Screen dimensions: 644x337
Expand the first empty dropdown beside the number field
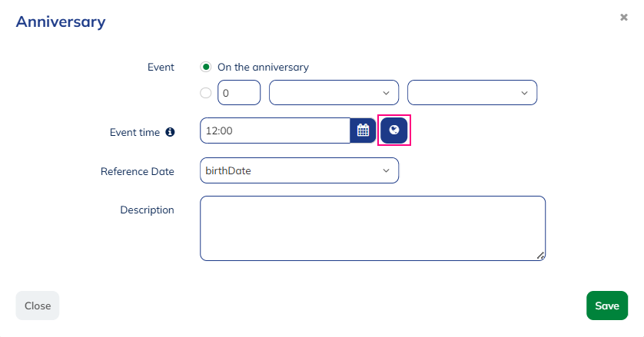[x=334, y=93]
